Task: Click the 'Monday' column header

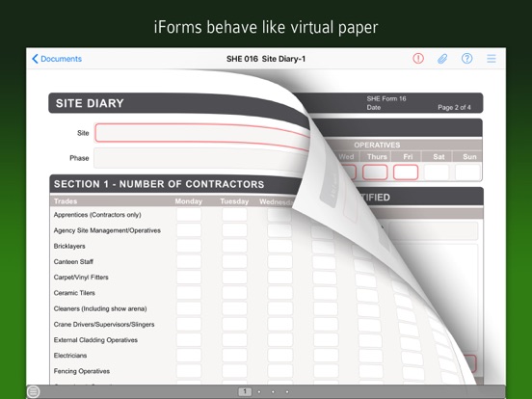Action: pyautogui.click(x=189, y=201)
